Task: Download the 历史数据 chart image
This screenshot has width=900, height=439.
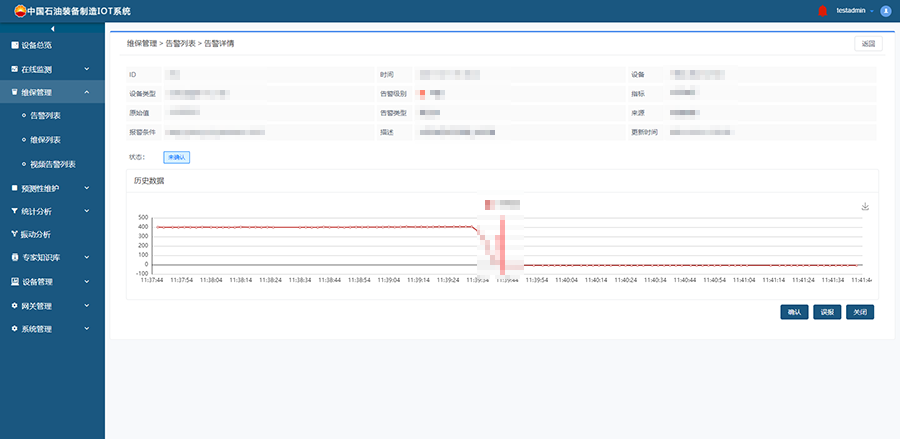Action: 865,207
